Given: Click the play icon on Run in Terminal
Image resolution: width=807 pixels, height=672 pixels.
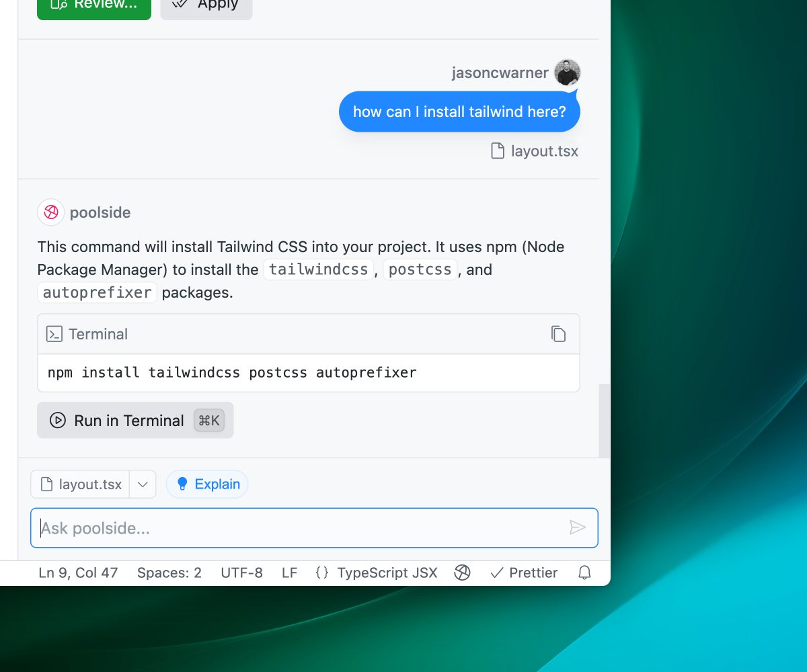Looking at the screenshot, I should [58, 420].
